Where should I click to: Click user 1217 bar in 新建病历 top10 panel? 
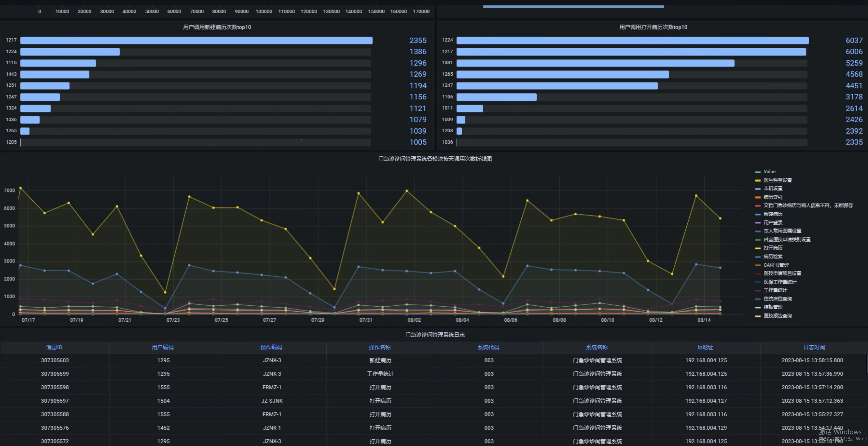click(197, 41)
